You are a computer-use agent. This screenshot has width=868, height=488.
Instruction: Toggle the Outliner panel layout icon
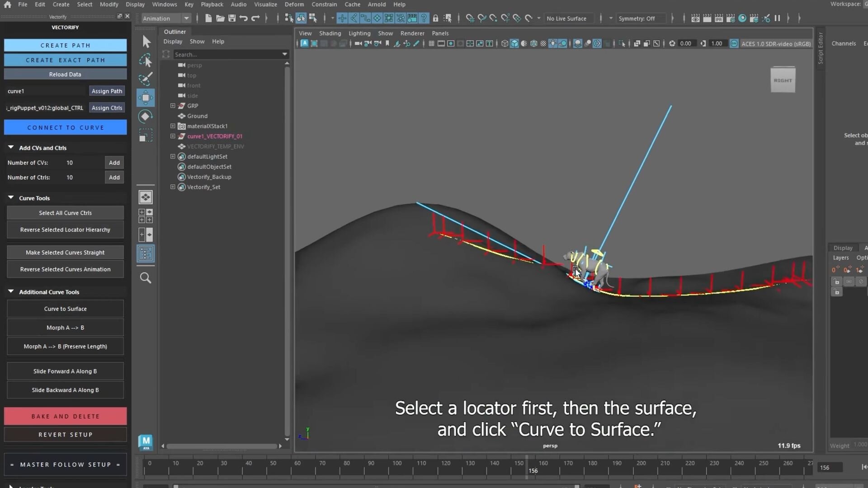tap(146, 253)
